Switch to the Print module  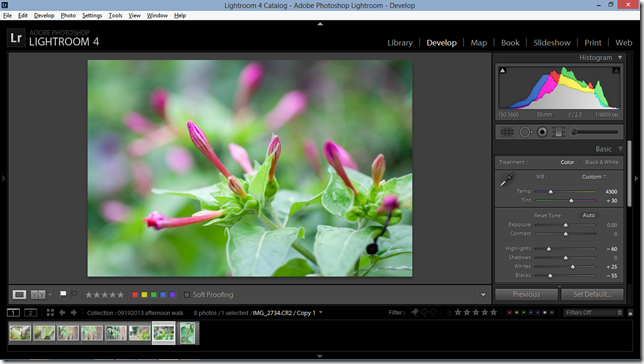593,43
